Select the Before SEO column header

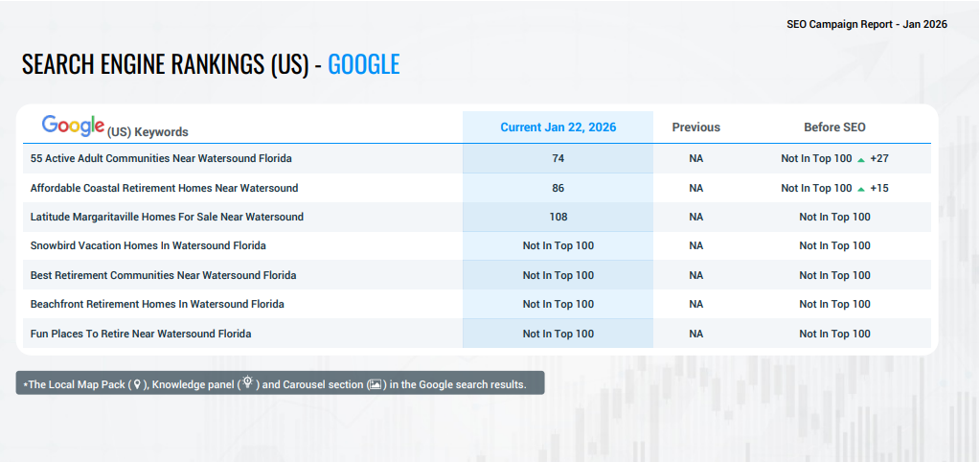tap(834, 127)
